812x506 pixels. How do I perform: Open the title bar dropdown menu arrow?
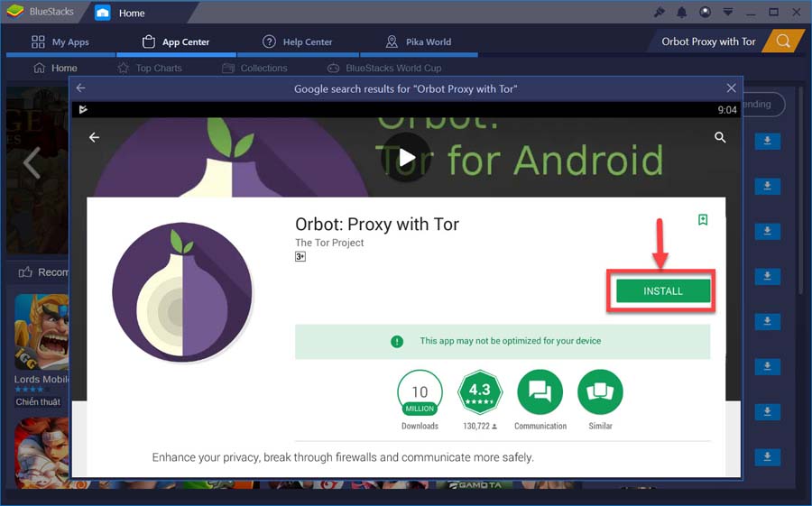coord(727,12)
